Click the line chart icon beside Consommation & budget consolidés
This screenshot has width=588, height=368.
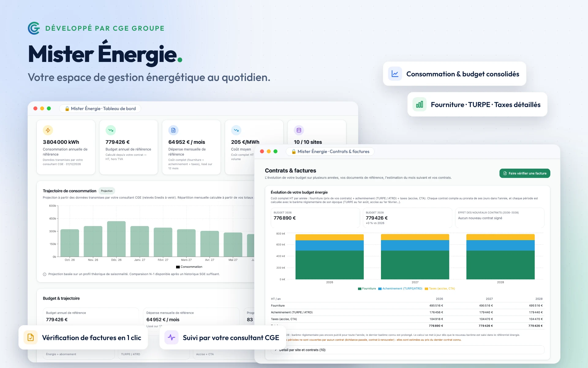pos(395,74)
